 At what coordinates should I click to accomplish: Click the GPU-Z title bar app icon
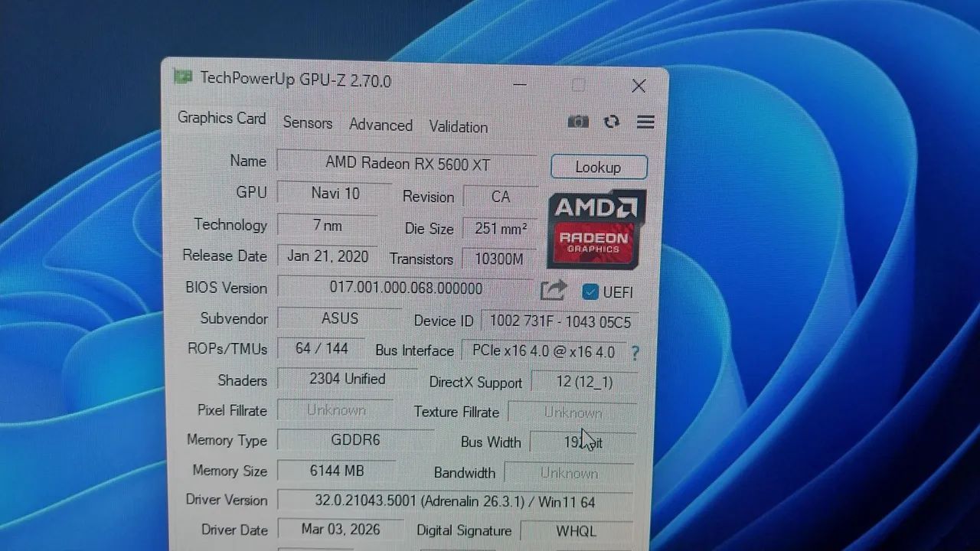pos(182,76)
